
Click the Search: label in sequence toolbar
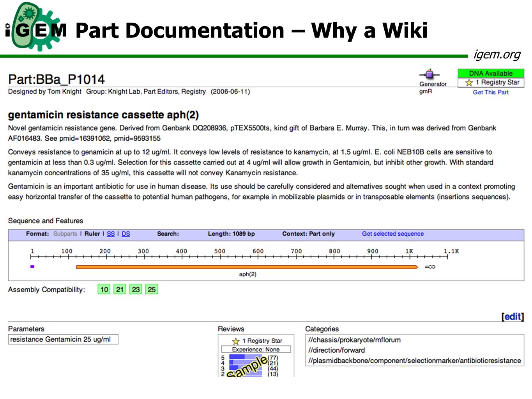pos(168,234)
